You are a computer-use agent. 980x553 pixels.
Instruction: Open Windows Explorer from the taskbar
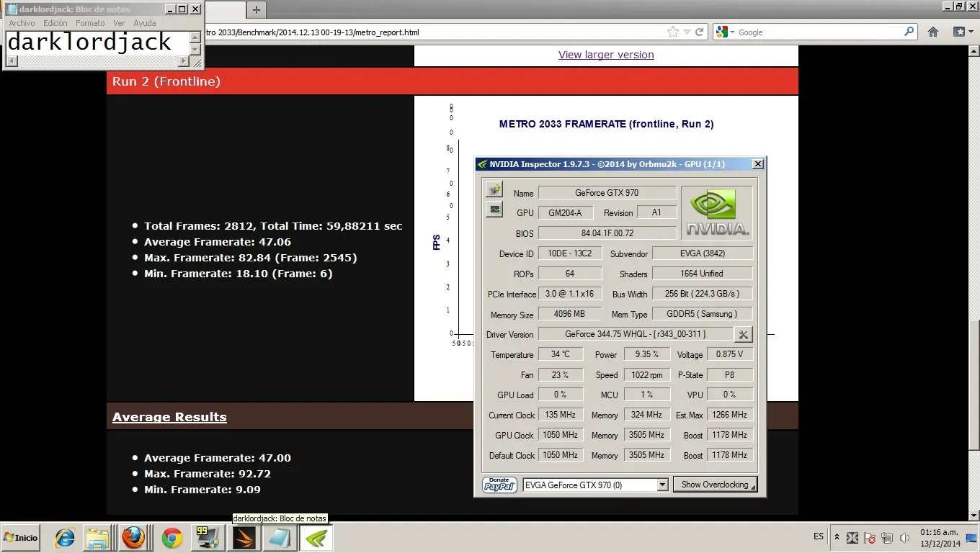click(x=97, y=538)
